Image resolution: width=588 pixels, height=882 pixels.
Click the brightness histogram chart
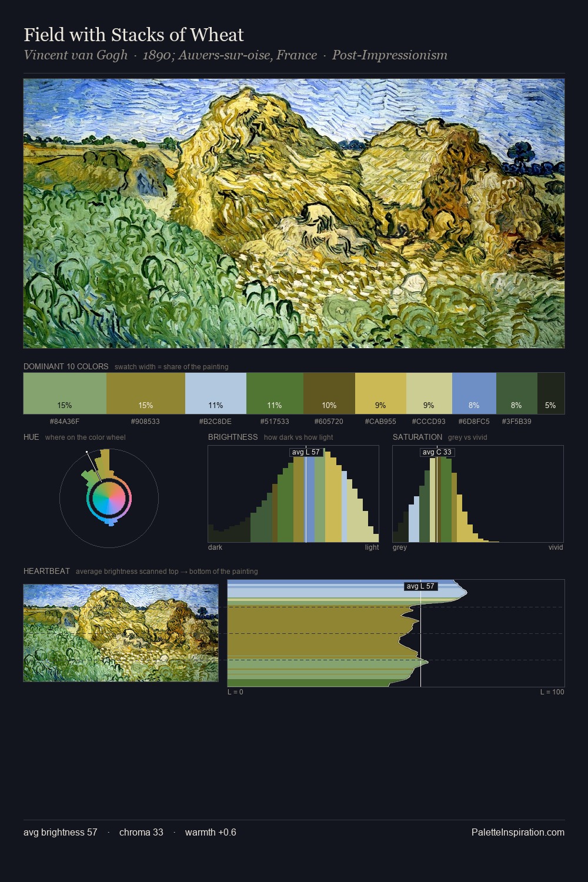click(x=293, y=494)
